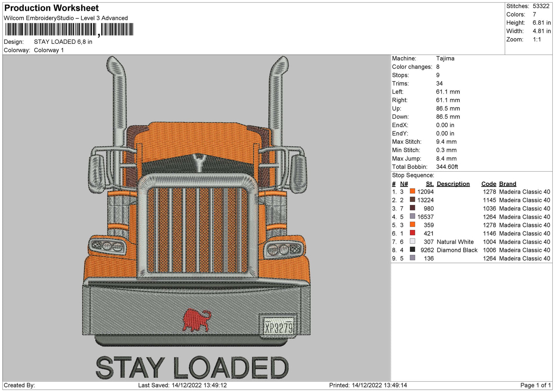Image resolution: width=555 pixels, height=392 pixels.
Task: Select the 'Colorway 1' value
Action: tap(49, 50)
